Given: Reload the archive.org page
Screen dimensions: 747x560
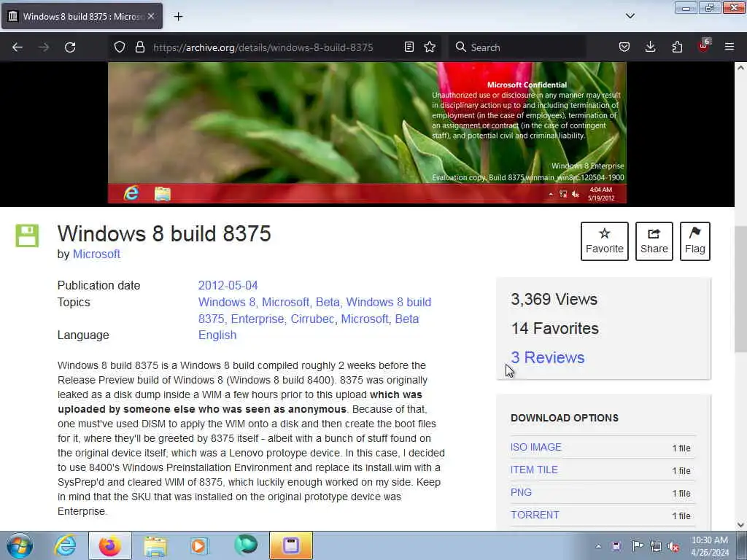Looking at the screenshot, I should pos(70,47).
